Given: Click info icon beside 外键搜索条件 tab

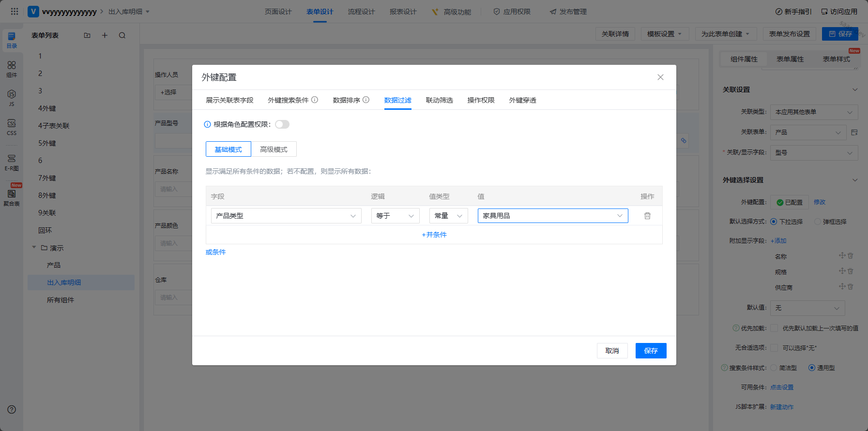Looking at the screenshot, I should [x=315, y=100].
